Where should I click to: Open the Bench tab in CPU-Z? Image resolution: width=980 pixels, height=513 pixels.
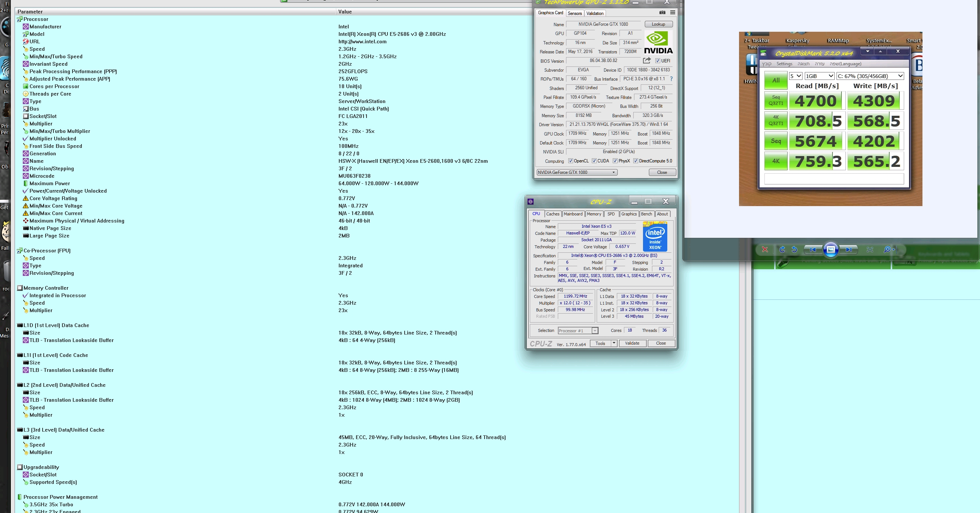[646, 214]
